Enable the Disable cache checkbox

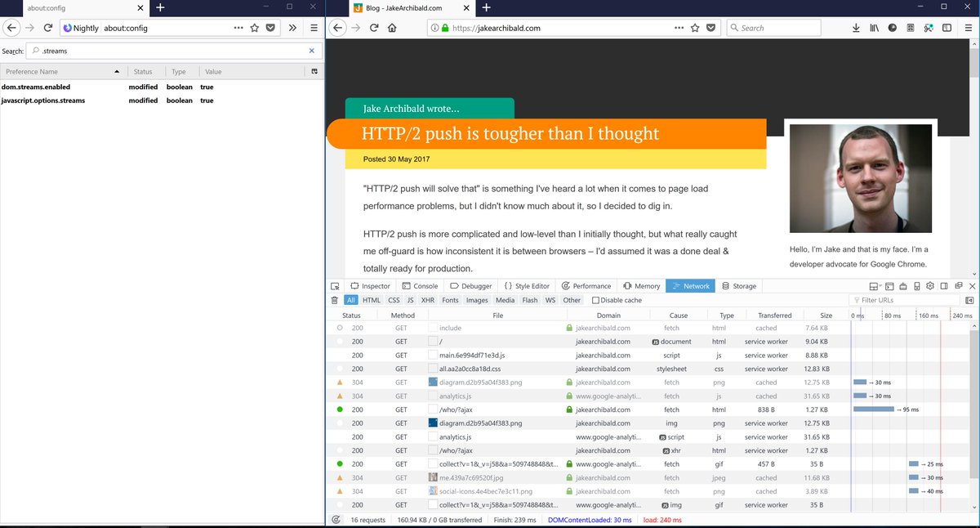point(595,301)
